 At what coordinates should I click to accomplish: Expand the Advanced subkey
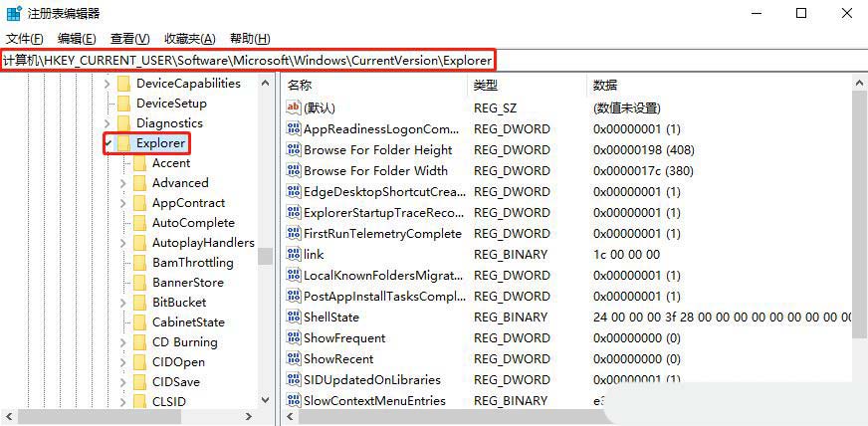click(x=122, y=183)
